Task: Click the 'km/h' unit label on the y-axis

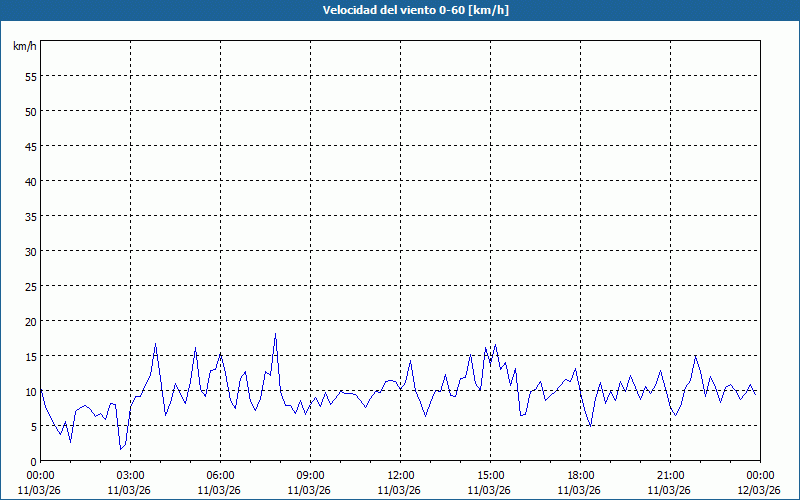Action: click(25, 47)
